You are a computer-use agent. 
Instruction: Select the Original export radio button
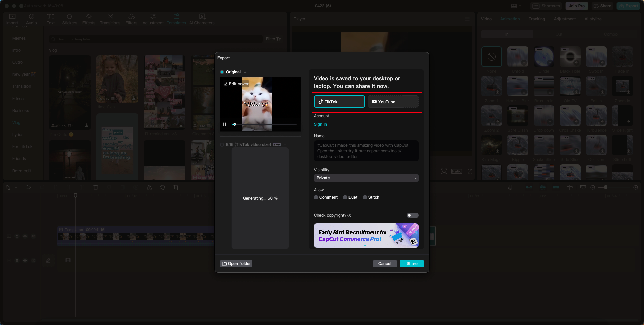[x=222, y=72]
